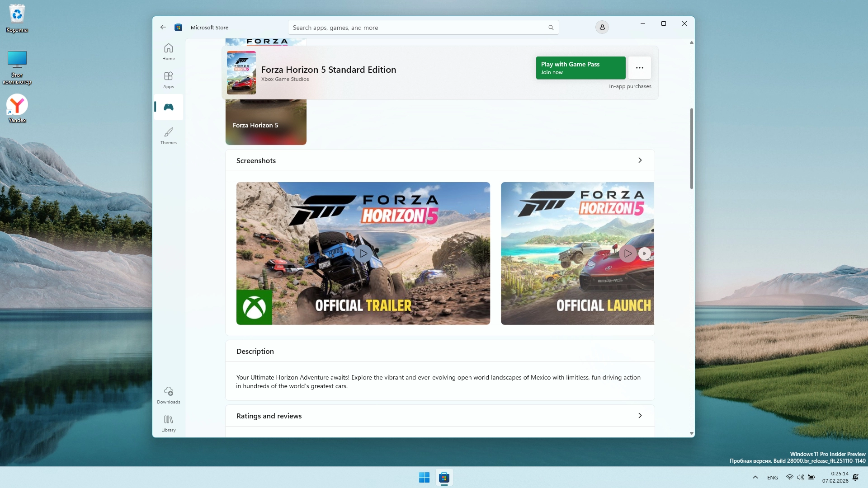
Task: Click the back arrow button
Action: click(163, 27)
